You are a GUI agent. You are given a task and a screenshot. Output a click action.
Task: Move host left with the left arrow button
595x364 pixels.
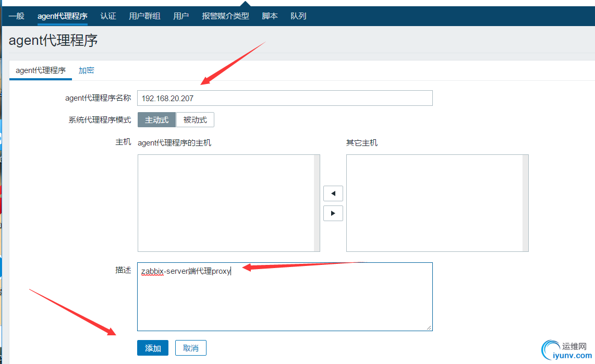(x=333, y=193)
